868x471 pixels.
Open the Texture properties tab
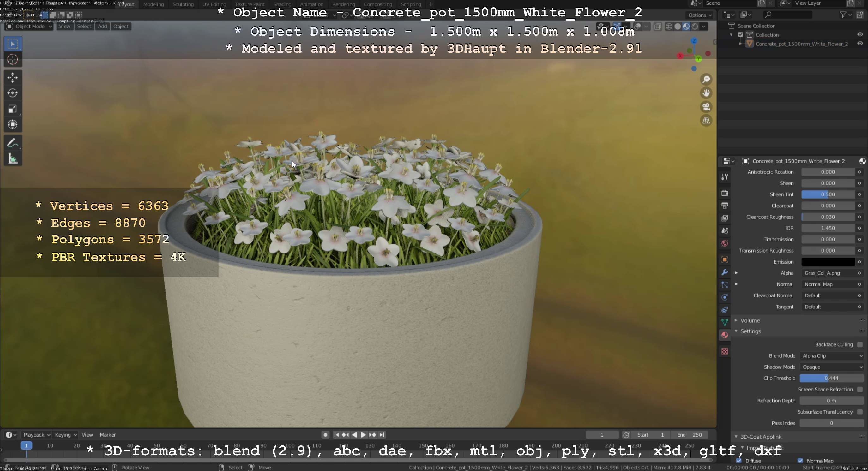[725, 351]
